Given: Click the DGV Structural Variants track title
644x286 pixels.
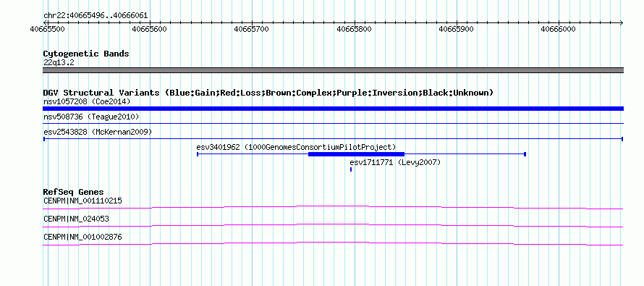Looking at the screenshot, I should tap(268, 93).
